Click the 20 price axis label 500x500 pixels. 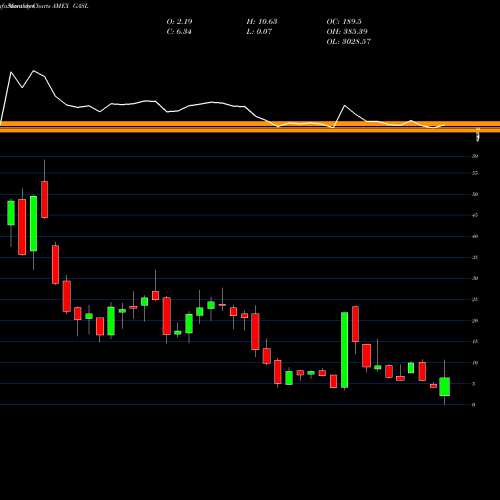point(475,321)
